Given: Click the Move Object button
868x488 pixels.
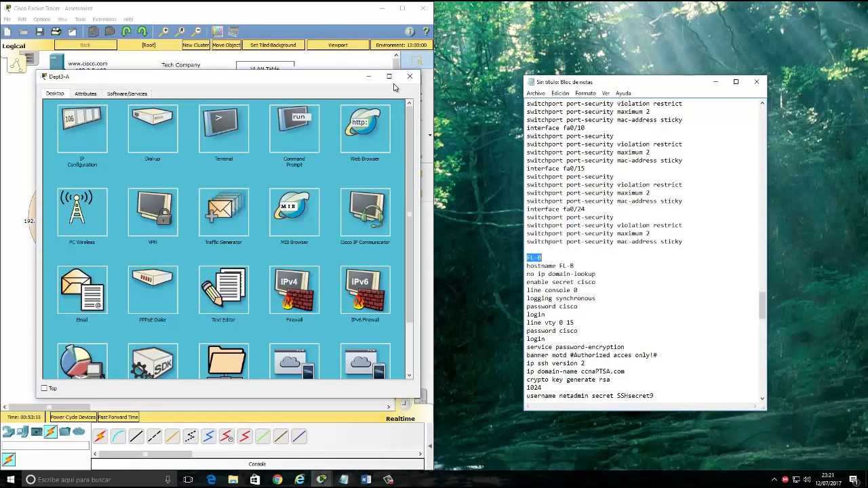Looking at the screenshot, I should (x=226, y=45).
